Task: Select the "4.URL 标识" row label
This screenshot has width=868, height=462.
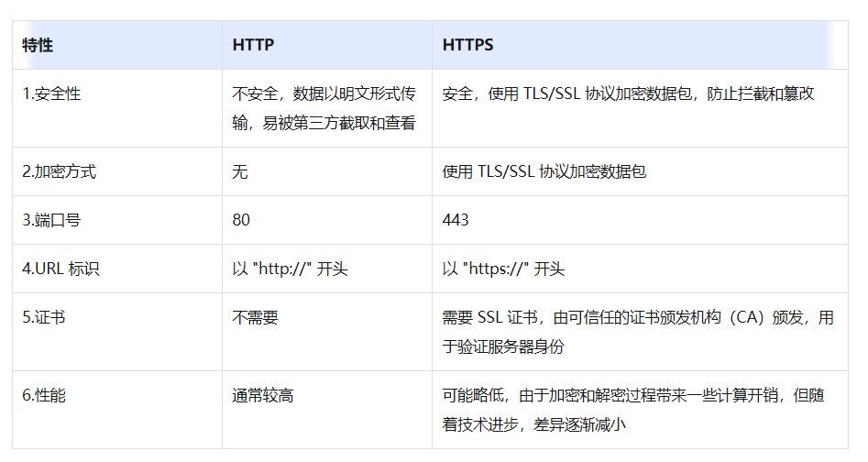Action: coord(60,269)
